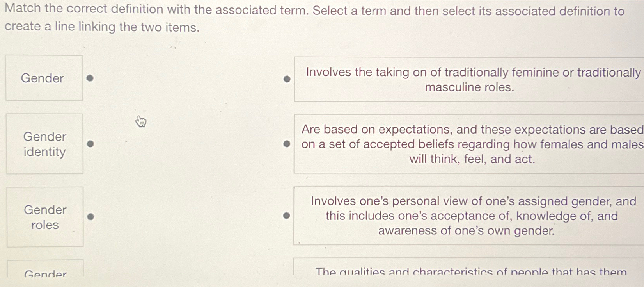Select the Gender term box
The height and width of the screenshot is (287, 644).
click(44, 78)
